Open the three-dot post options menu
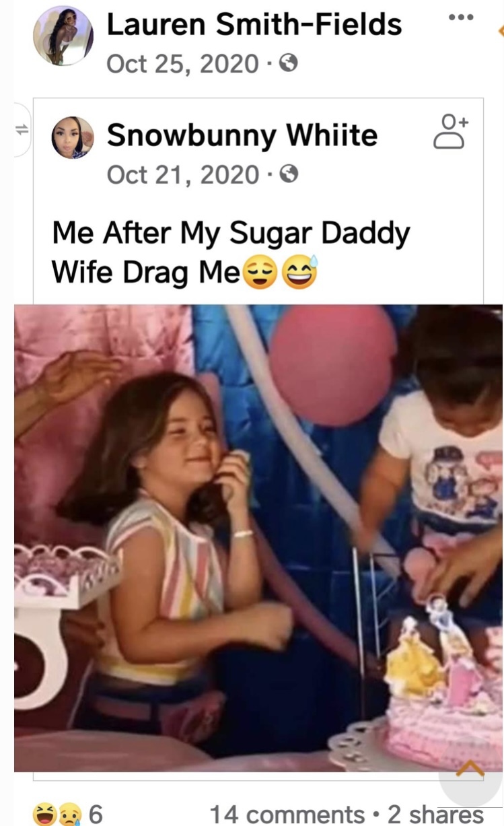504x826 pixels. point(460,16)
